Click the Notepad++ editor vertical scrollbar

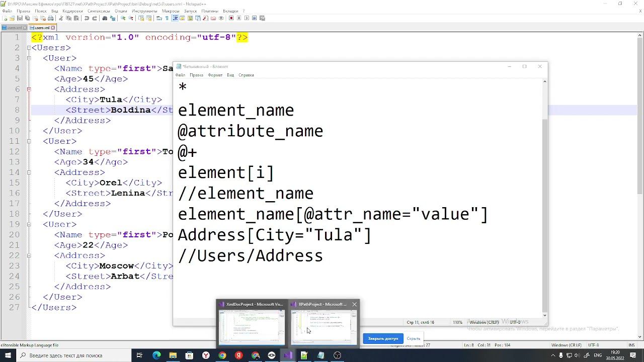coord(640,187)
